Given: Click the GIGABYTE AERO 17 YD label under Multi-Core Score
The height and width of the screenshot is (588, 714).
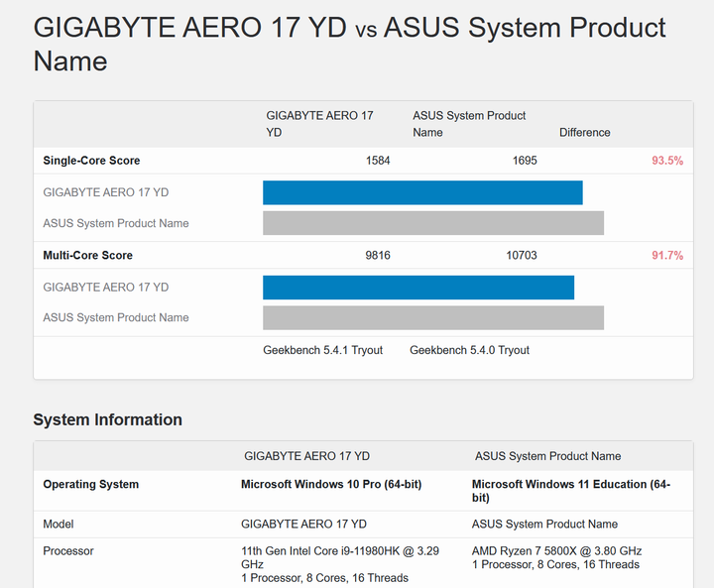Looking at the screenshot, I should click(x=106, y=288).
